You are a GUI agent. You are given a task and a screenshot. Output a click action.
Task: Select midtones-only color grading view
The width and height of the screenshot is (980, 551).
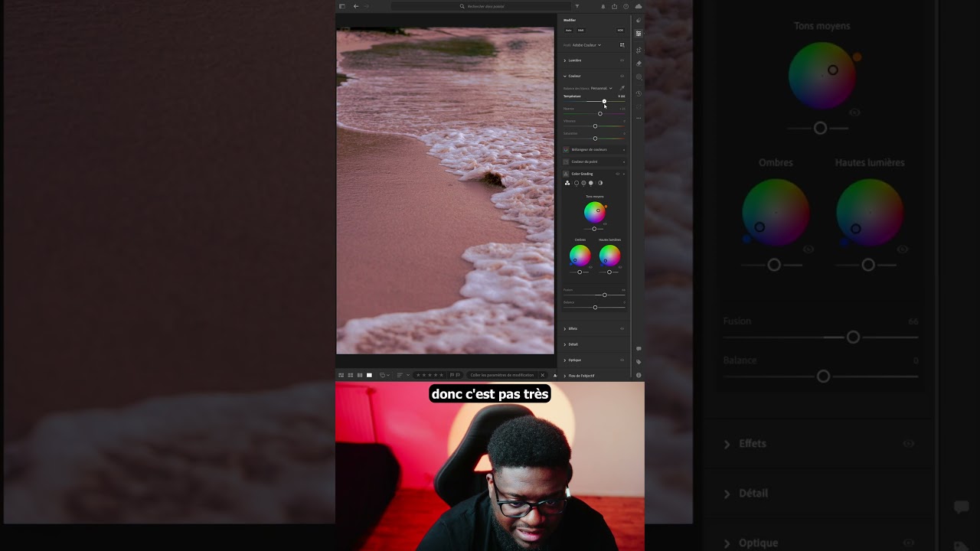point(583,183)
